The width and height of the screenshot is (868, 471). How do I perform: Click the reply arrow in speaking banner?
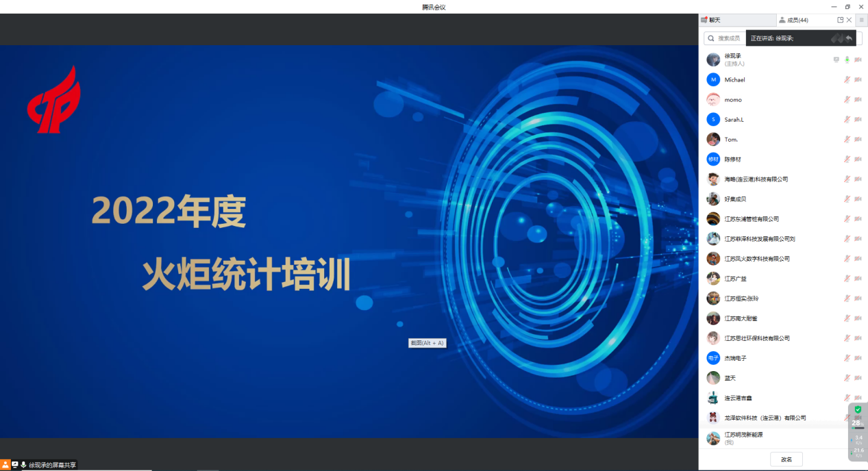point(850,38)
